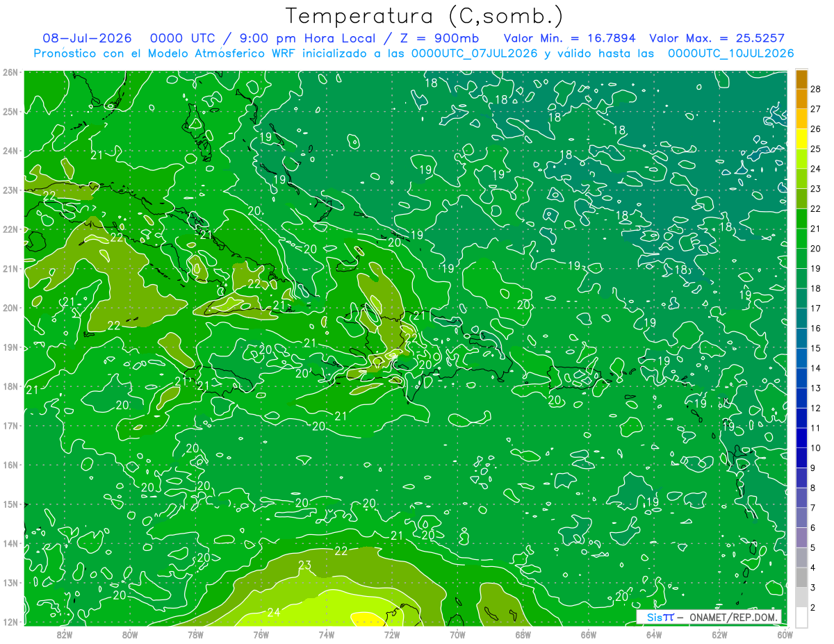The height and width of the screenshot is (644, 834).
Task: Click the bright yellow swatch in color scale
Action: (x=801, y=139)
